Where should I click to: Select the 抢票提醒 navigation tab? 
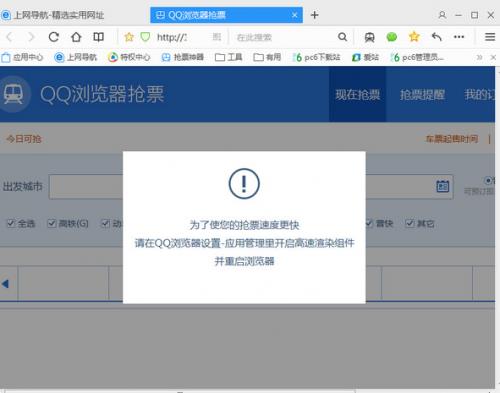click(422, 95)
